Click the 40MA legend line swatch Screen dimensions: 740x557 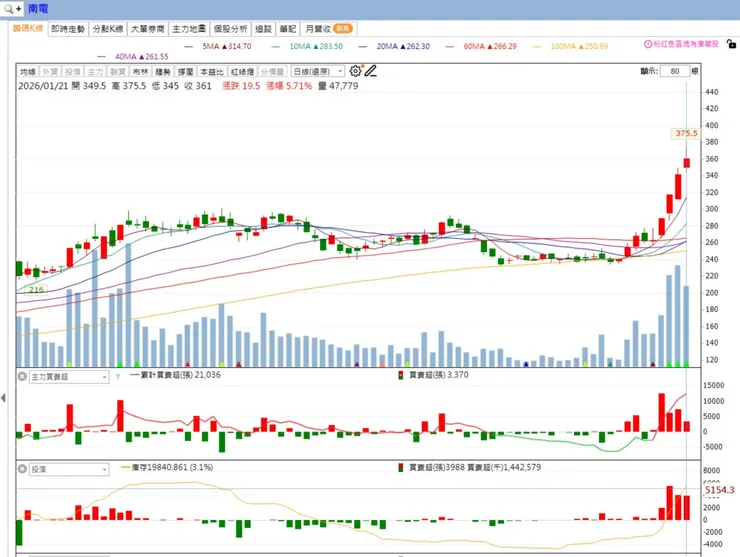[x=102, y=57]
